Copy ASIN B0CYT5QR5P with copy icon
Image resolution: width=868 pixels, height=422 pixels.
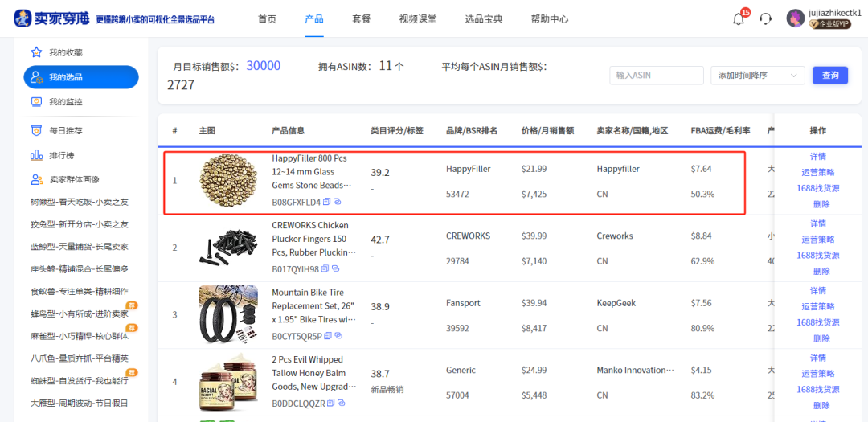pyautogui.click(x=328, y=336)
